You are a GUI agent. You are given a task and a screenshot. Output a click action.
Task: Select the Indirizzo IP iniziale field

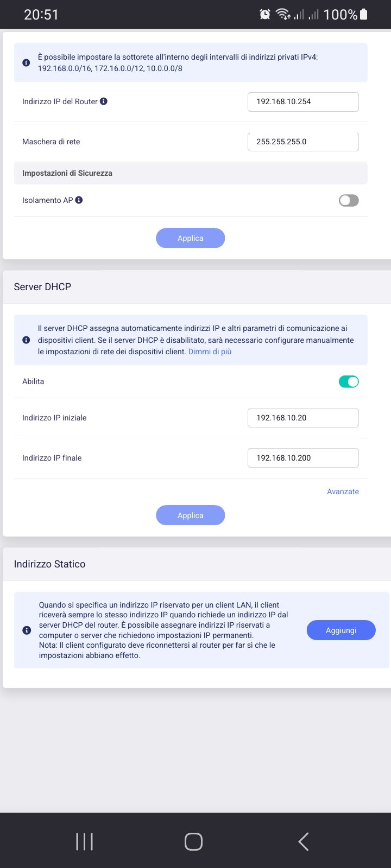[x=303, y=418]
